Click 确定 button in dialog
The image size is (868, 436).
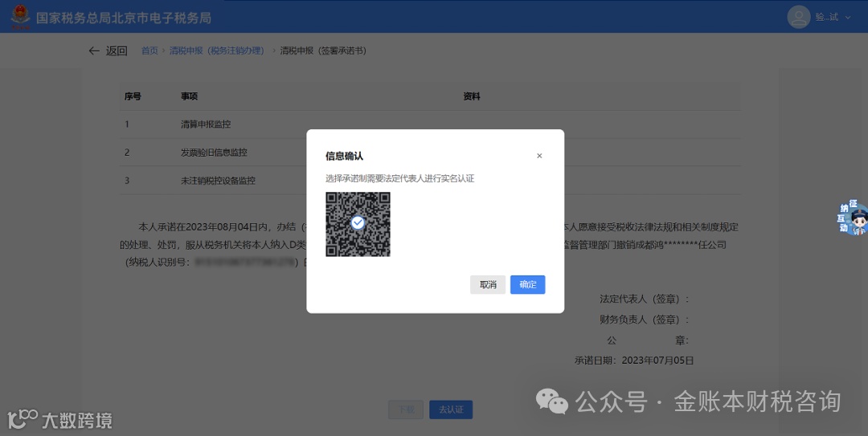[x=527, y=284]
